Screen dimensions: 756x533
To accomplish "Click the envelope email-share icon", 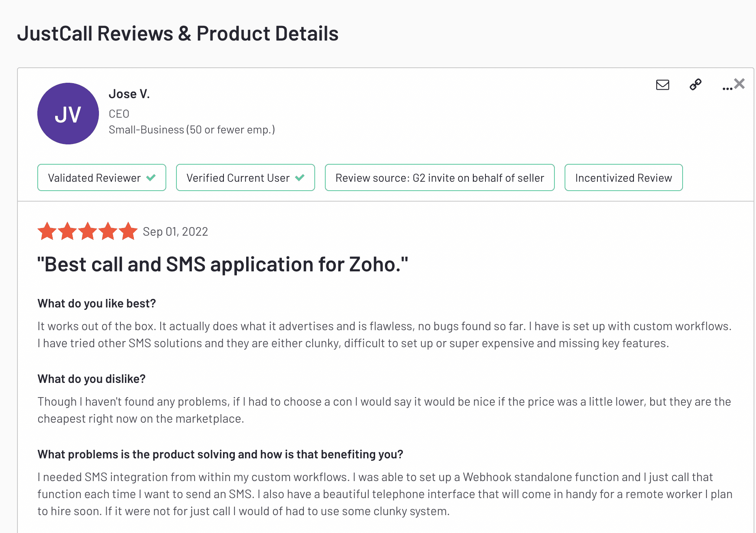I will (663, 85).
